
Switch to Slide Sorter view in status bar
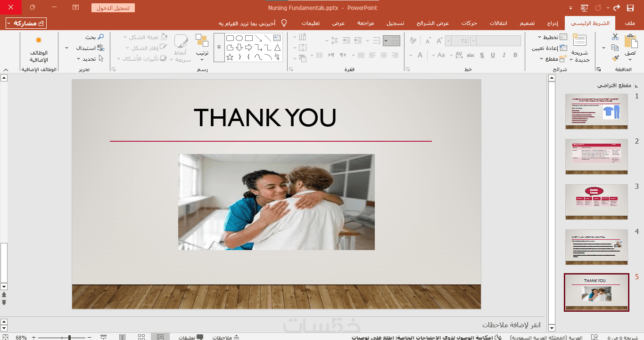pos(141,337)
